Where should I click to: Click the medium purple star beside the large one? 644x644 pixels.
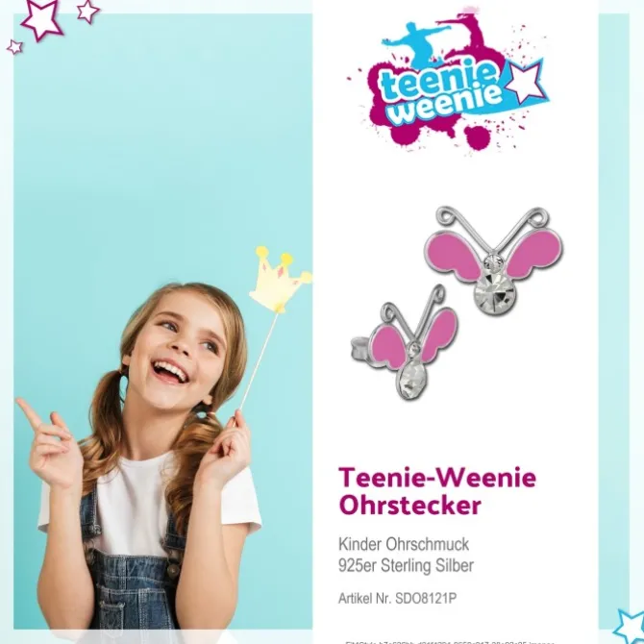[87, 12]
